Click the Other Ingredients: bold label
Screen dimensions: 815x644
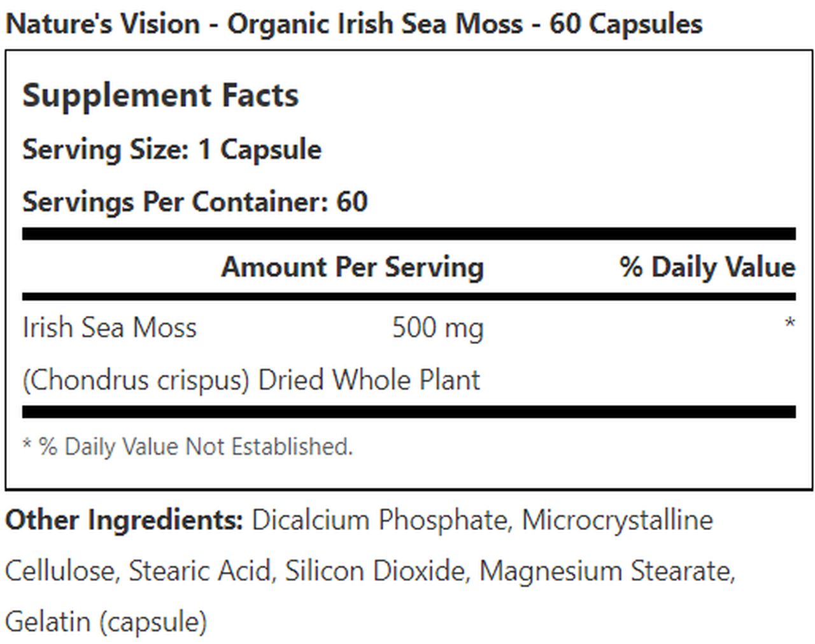point(124,520)
